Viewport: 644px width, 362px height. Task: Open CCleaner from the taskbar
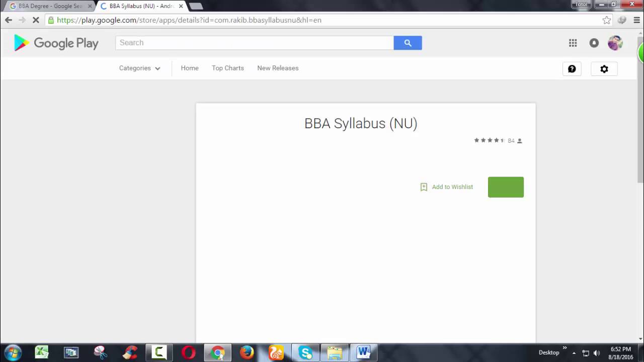click(130, 352)
